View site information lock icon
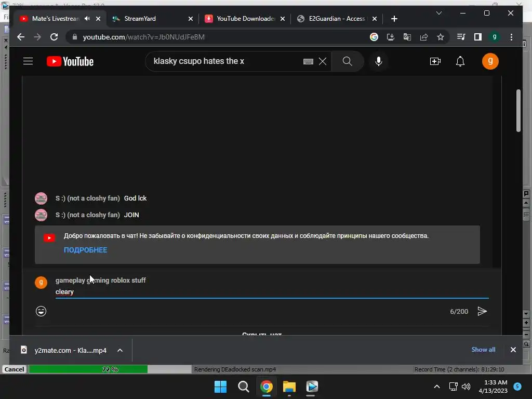Viewport: 532px width, 399px height. (x=75, y=37)
